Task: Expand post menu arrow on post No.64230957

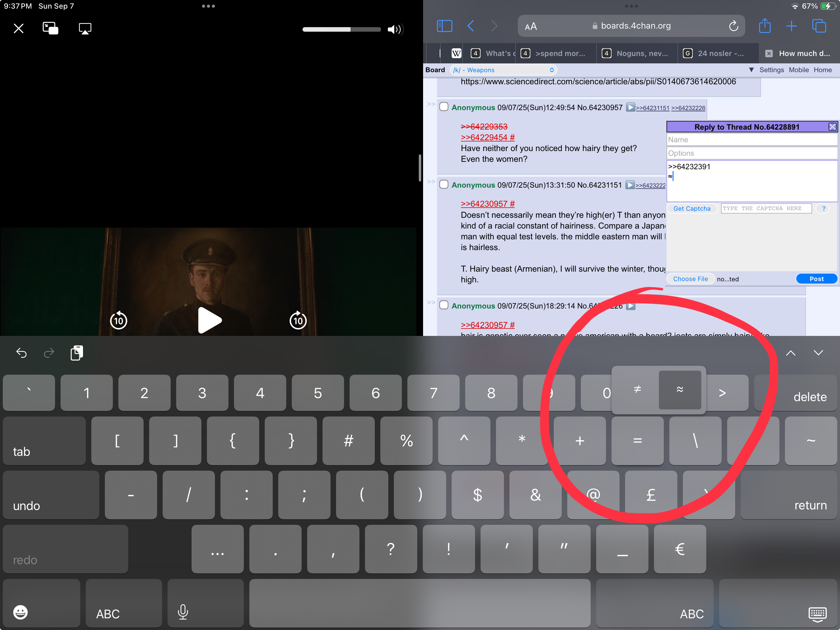Action: 630,108
